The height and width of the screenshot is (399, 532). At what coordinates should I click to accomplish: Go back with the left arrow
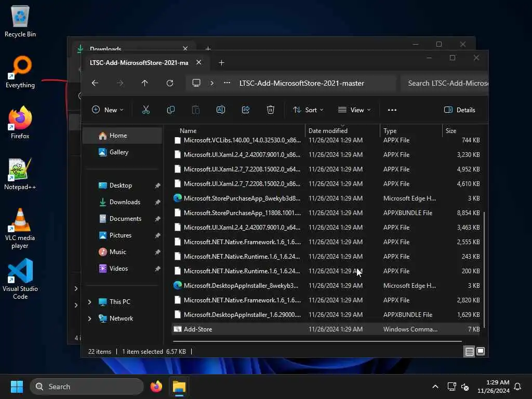pyautogui.click(x=95, y=83)
